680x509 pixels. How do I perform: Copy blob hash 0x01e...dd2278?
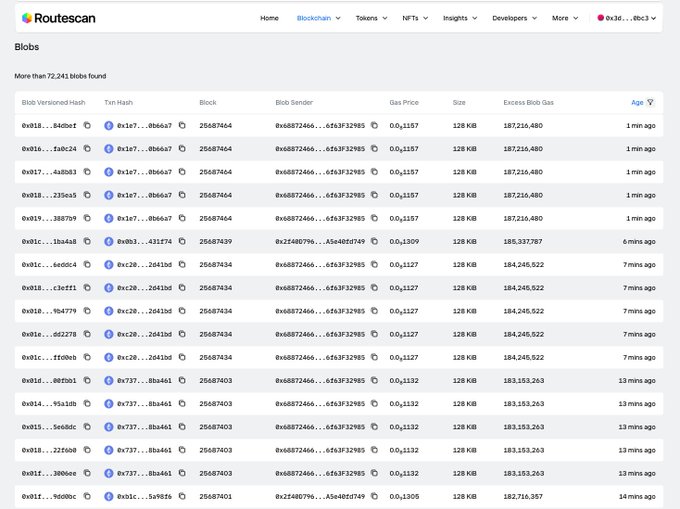tap(87, 334)
